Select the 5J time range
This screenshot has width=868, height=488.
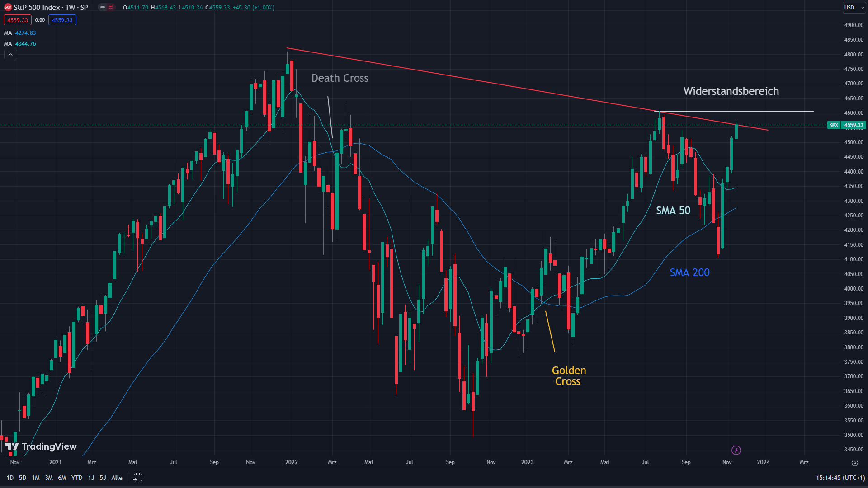click(103, 478)
